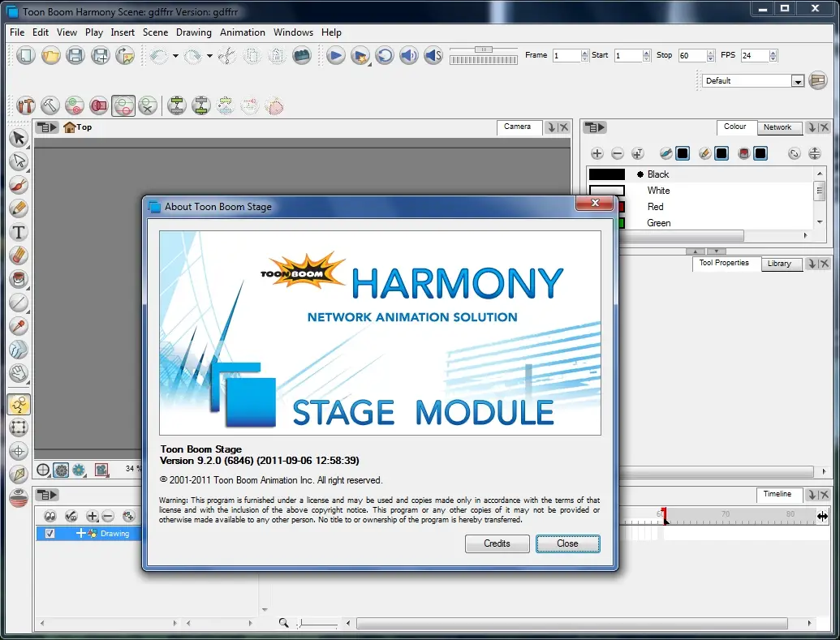Open the Animation menu
The image size is (840, 640).
tap(242, 32)
